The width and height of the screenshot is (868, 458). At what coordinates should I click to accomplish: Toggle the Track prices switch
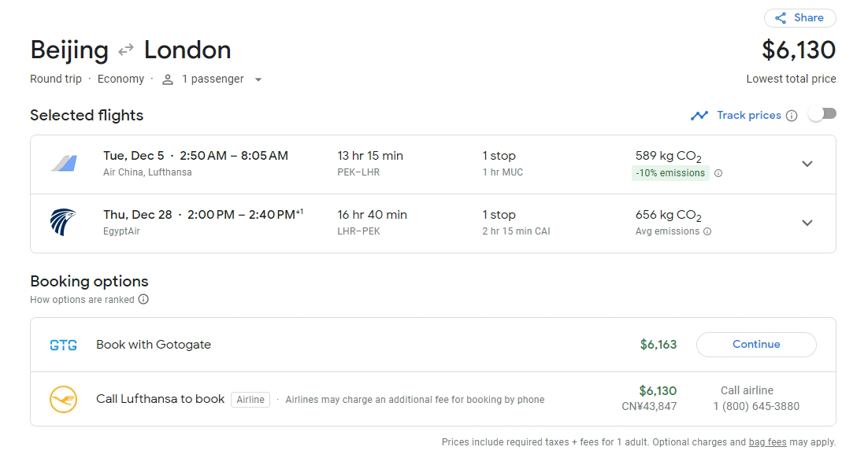(822, 114)
